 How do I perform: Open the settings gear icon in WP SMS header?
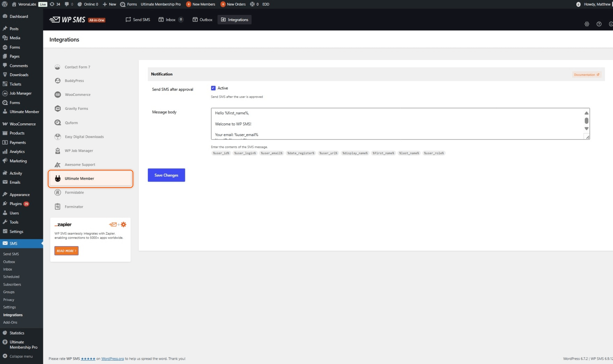pyautogui.click(x=587, y=24)
